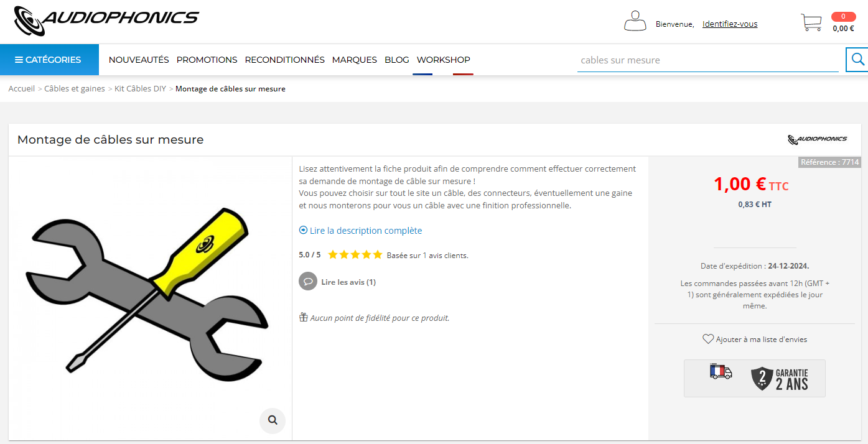Focus the search field with 'cables sur mesure'
The height and width of the screenshot is (444, 868).
coord(708,60)
